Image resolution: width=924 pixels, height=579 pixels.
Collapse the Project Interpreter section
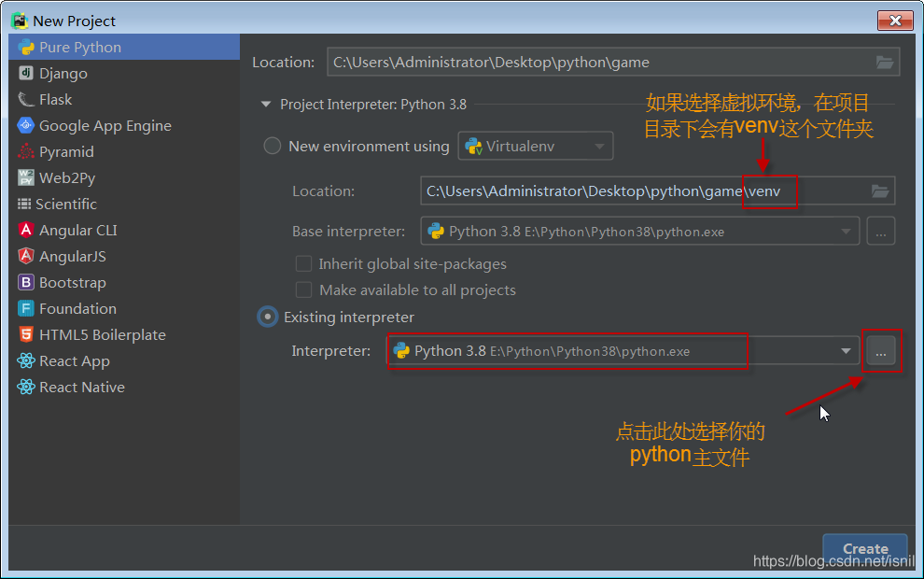click(x=266, y=105)
